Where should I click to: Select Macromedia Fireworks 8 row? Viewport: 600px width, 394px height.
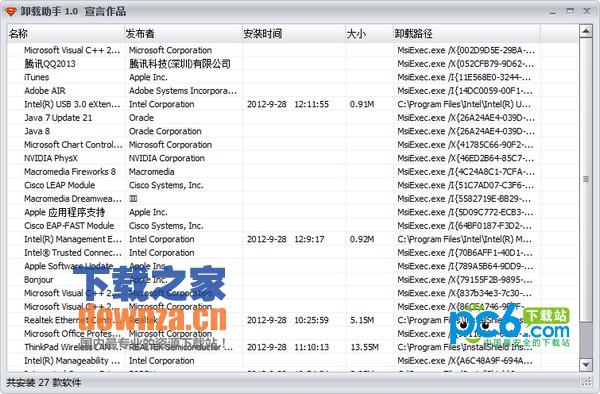click(292, 172)
